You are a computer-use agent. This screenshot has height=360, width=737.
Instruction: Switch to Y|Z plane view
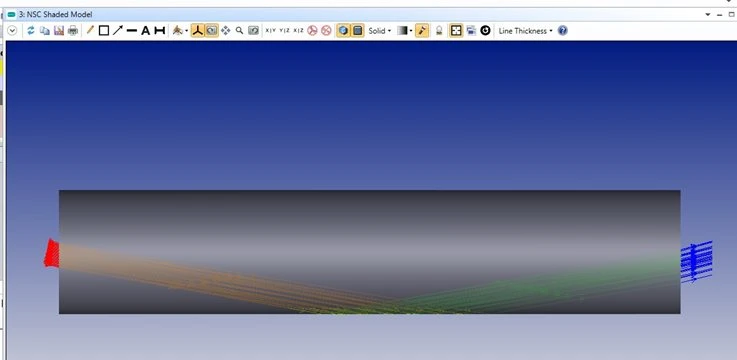pos(284,31)
